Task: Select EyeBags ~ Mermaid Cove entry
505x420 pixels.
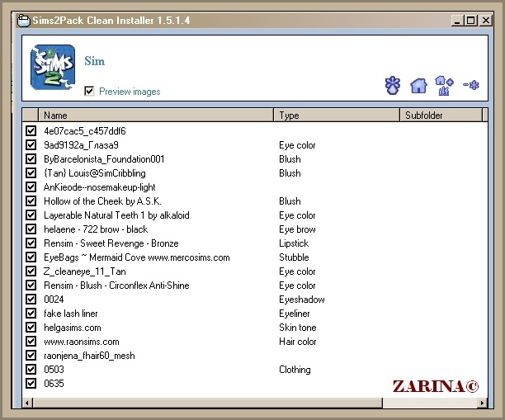Action: click(137, 257)
